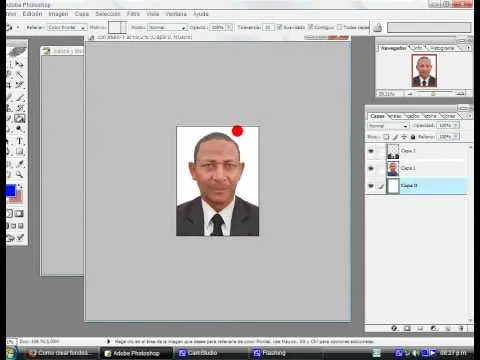
Task: Swap foreground and background colors
Action: (x=20, y=186)
